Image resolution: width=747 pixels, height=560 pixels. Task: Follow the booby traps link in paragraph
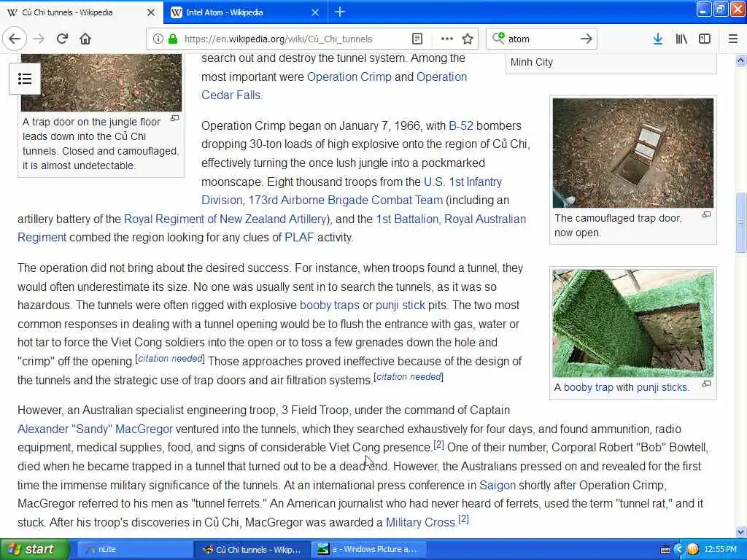[329, 306]
